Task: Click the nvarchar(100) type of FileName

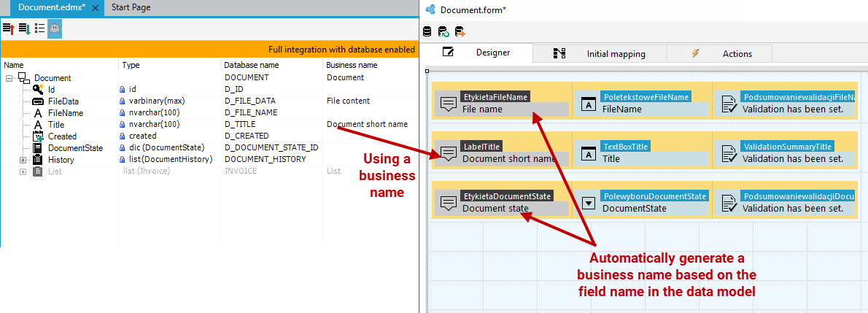Action: click(x=153, y=113)
